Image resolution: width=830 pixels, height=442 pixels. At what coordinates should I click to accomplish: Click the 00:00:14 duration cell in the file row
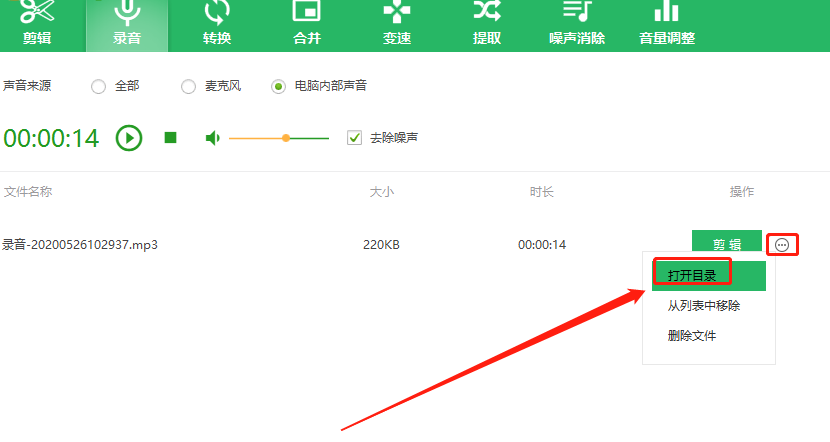(x=542, y=245)
